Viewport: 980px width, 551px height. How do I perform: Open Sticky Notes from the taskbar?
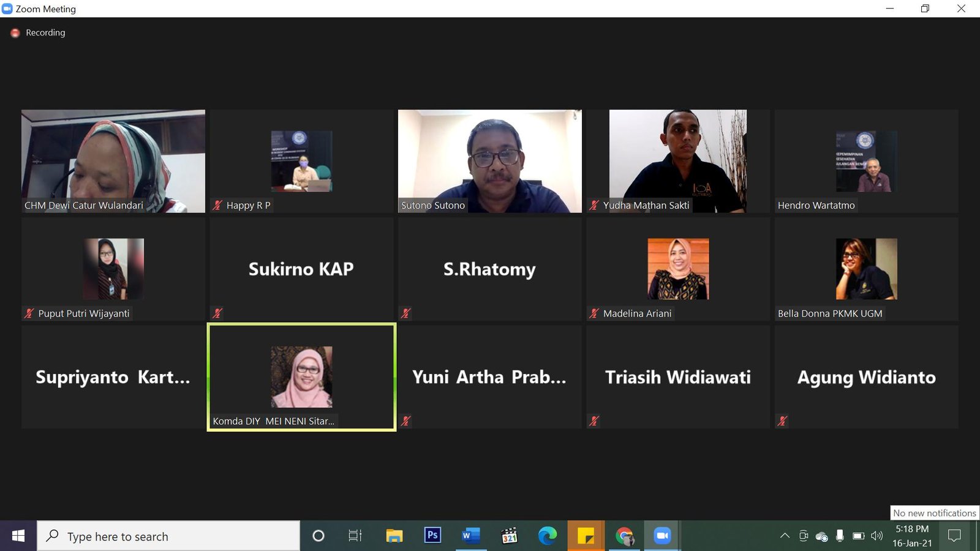(x=586, y=536)
